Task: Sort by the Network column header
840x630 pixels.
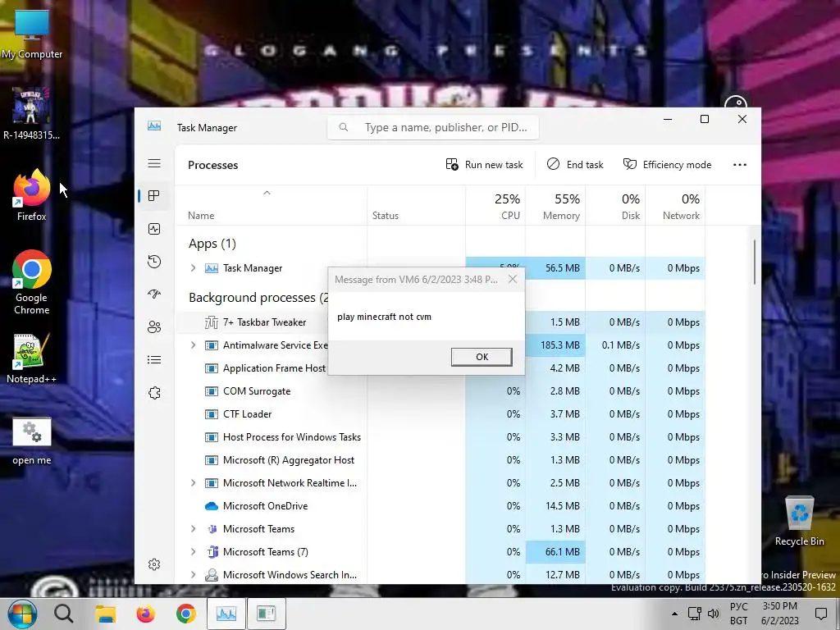Action: tap(676, 206)
